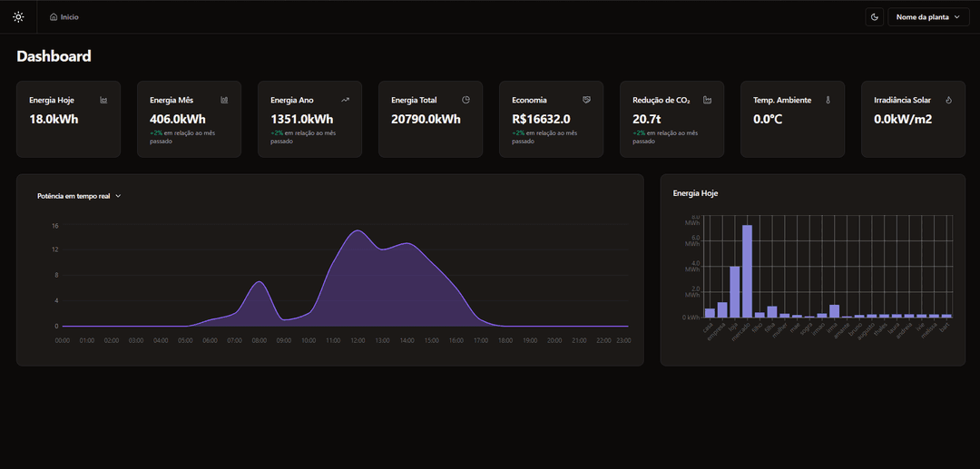Viewport: 980px width, 469px height.
Task: Click the Energia Hoje bar chart title
Action: point(696,193)
